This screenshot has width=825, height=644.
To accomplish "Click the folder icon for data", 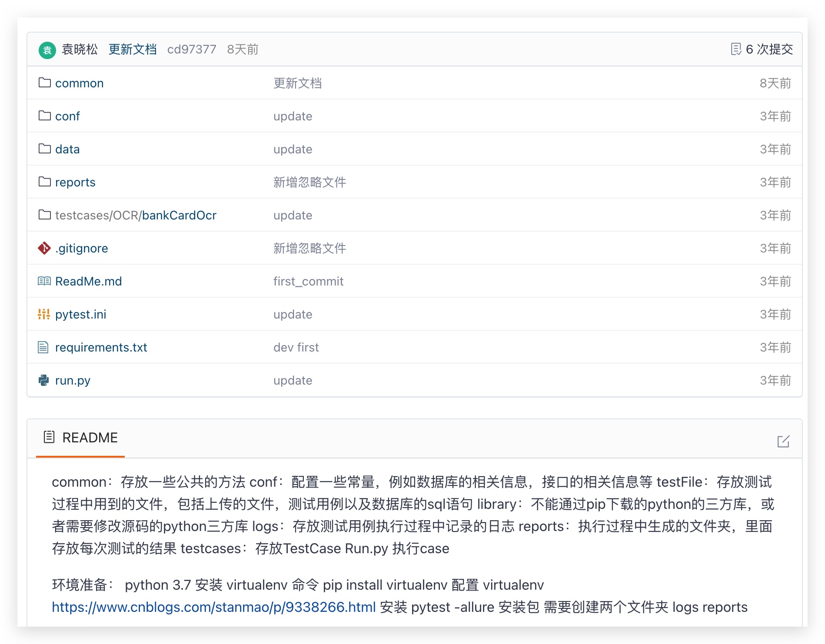I will tap(44, 149).
